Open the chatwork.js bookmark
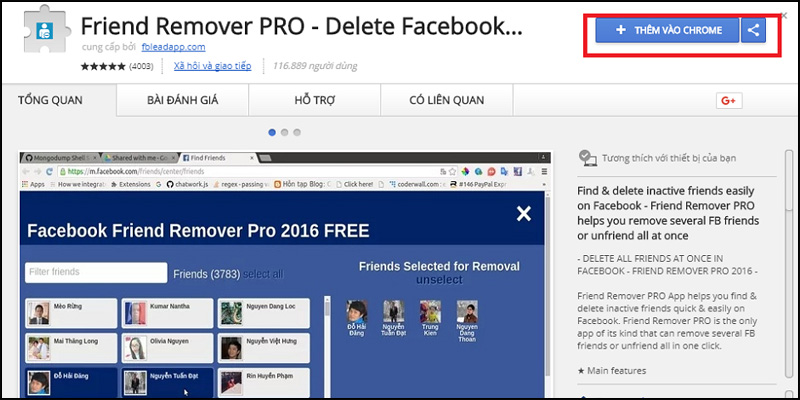The image size is (800, 400). pyautogui.click(x=188, y=184)
